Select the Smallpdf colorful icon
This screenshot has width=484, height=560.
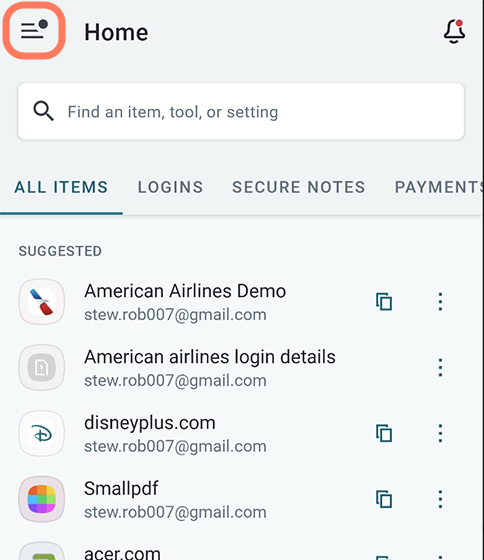(42, 499)
